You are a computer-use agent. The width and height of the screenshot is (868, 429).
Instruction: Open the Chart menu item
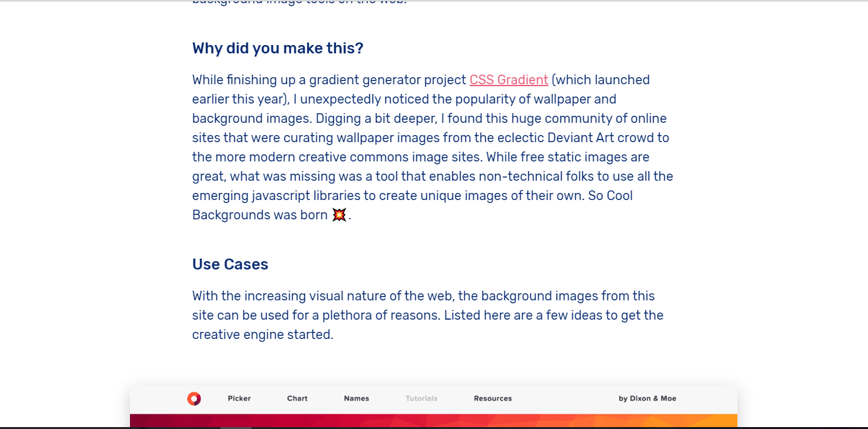pos(297,399)
